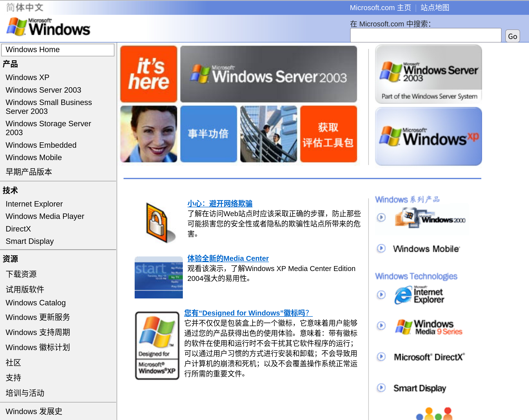Open the Windows Server 2003 side banner
The width and height of the screenshot is (529, 420).
pos(428,74)
